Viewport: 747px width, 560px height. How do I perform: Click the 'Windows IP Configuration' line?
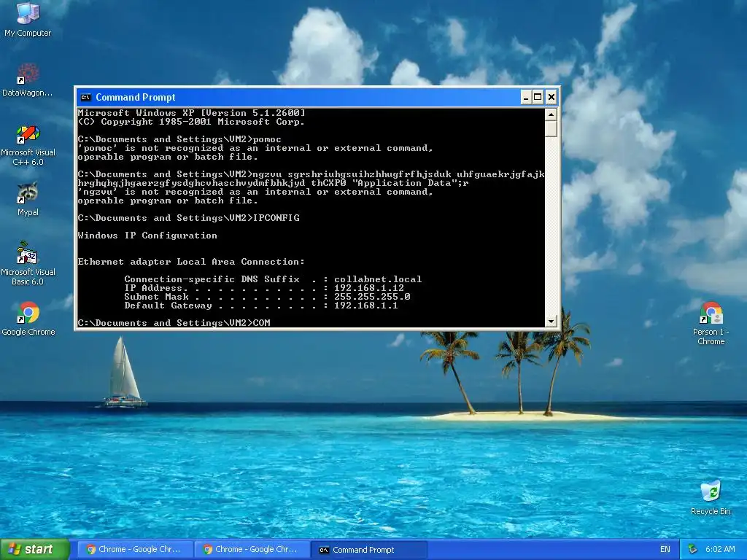(147, 236)
